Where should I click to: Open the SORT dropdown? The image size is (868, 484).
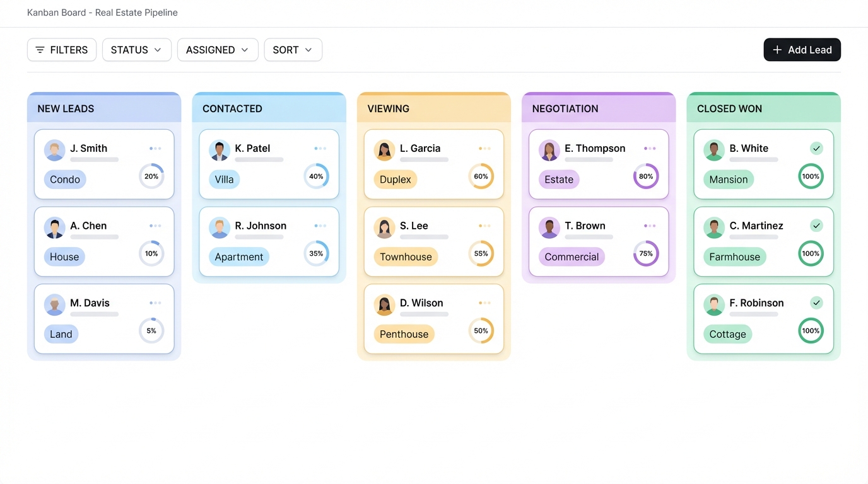pyautogui.click(x=293, y=49)
